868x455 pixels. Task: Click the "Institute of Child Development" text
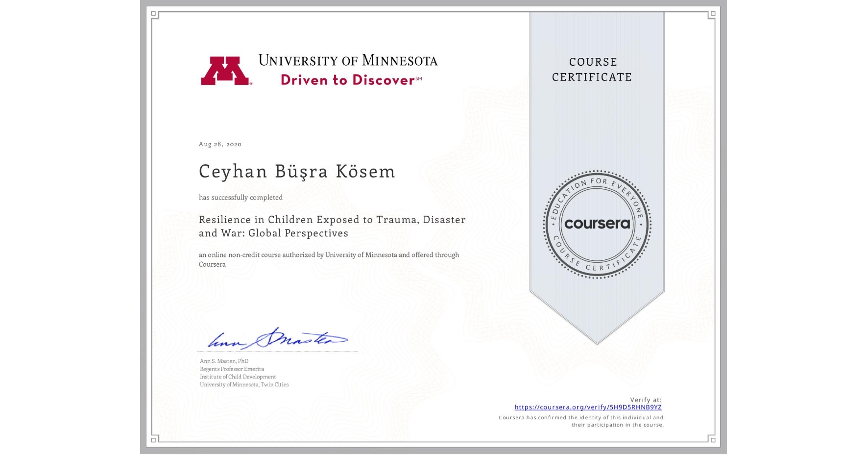click(x=237, y=377)
